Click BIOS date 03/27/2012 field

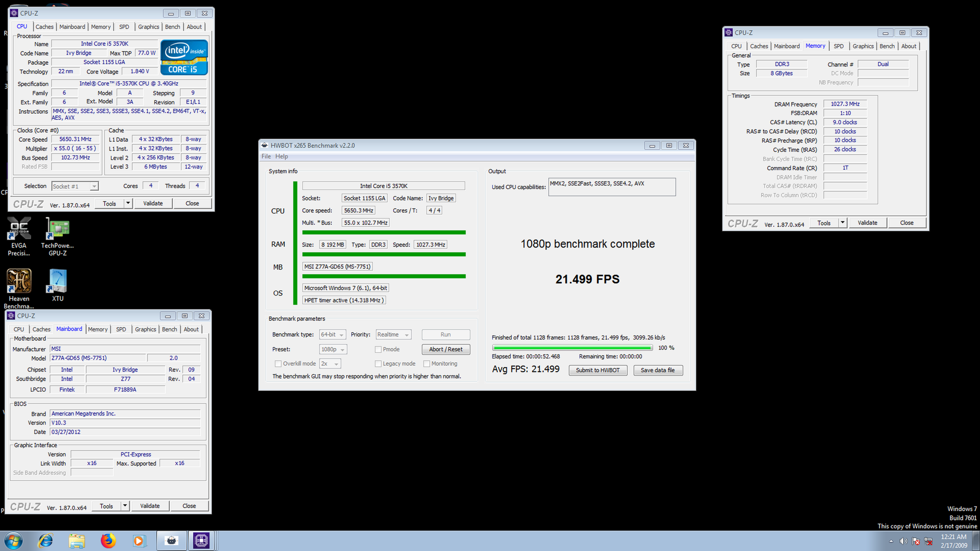pos(125,432)
